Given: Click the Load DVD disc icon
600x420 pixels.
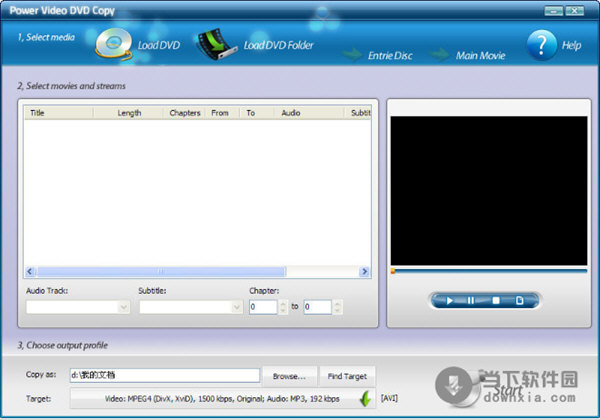Looking at the screenshot, I should (113, 44).
